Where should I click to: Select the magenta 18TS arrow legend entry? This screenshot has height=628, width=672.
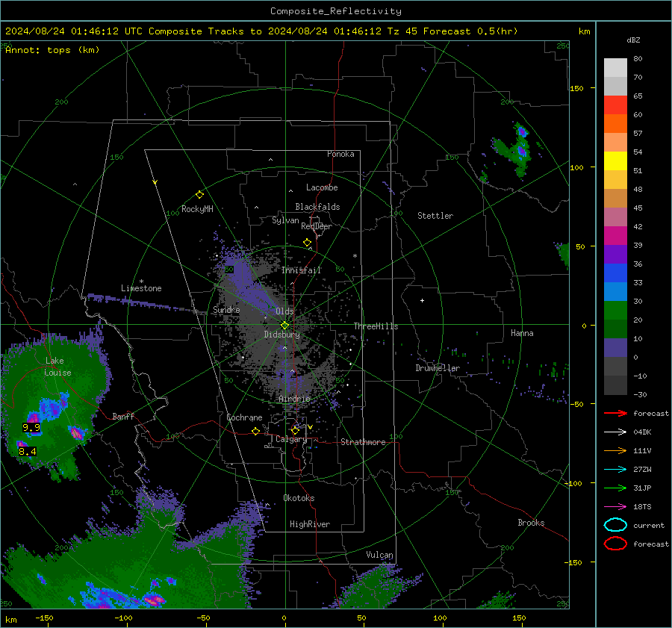pyautogui.click(x=615, y=507)
